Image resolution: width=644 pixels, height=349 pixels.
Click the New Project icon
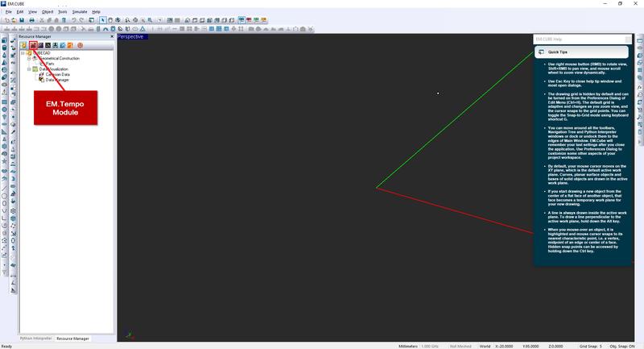pos(7,20)
